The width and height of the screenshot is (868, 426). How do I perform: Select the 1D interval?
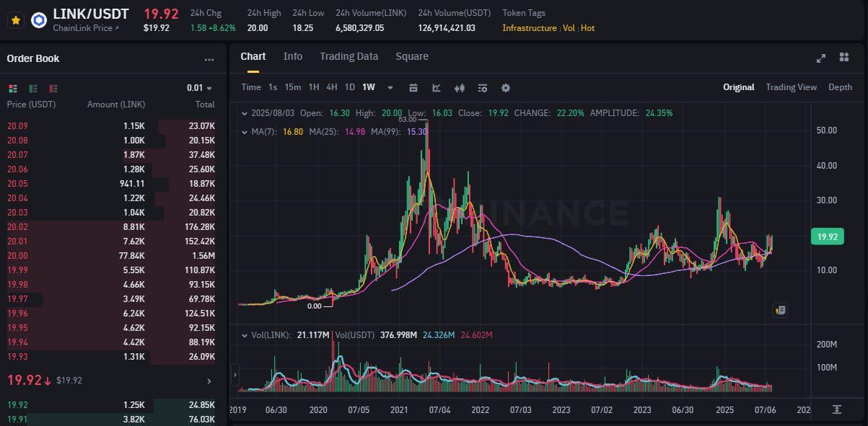(x=350, y=87)
